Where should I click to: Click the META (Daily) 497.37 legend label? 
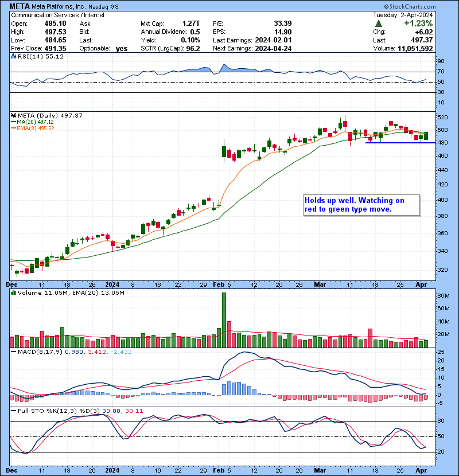point(50,115)
